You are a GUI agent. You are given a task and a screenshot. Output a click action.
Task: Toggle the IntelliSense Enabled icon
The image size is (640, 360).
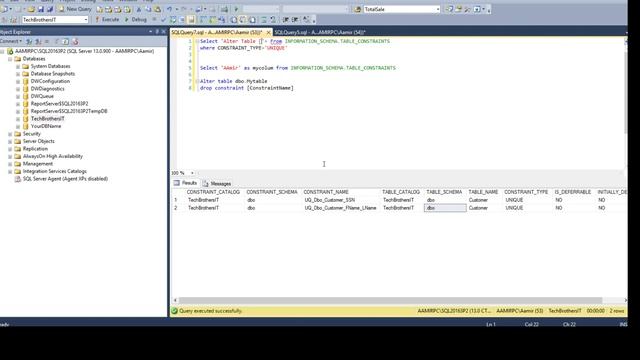coord(191,19)
